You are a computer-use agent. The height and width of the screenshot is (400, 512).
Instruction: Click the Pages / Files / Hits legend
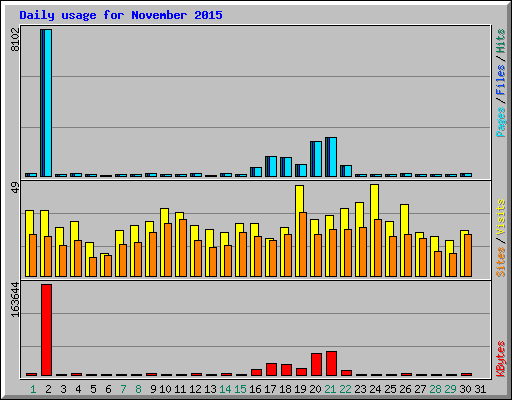[x=501, y=83]
